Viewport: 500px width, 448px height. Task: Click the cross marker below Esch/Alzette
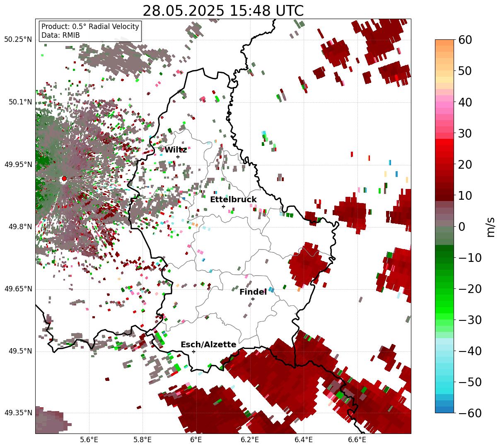coord(193,351)
